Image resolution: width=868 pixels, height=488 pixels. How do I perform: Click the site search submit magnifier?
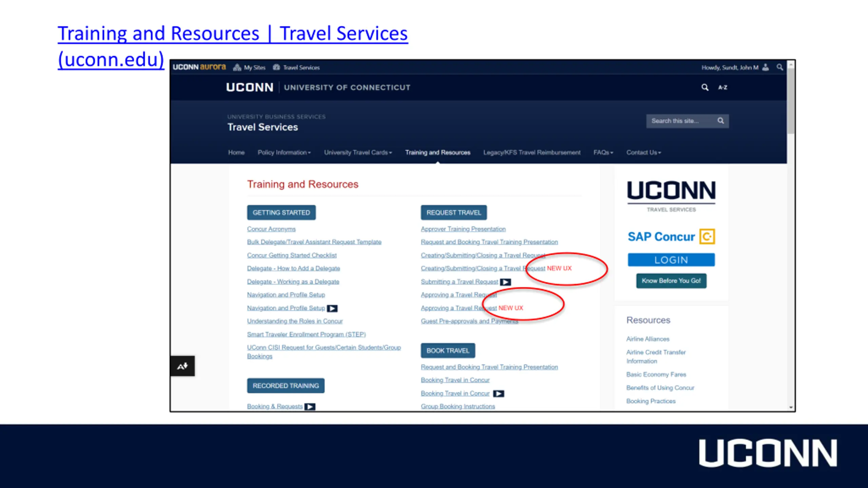(x=721, y=121)
